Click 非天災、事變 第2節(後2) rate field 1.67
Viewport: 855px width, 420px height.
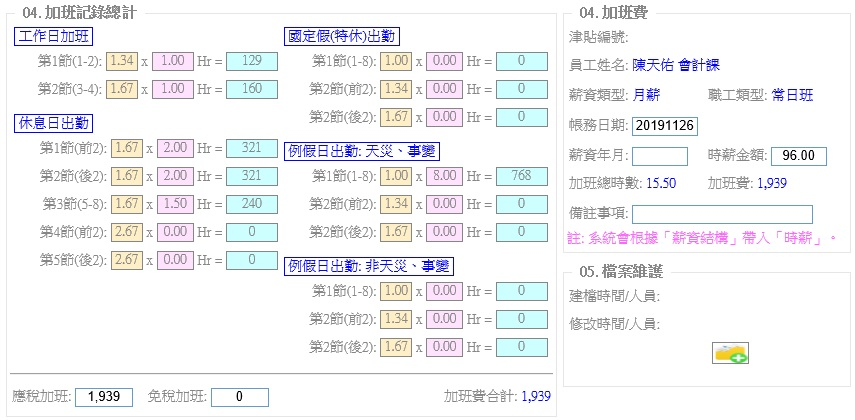tap(396, 347)
